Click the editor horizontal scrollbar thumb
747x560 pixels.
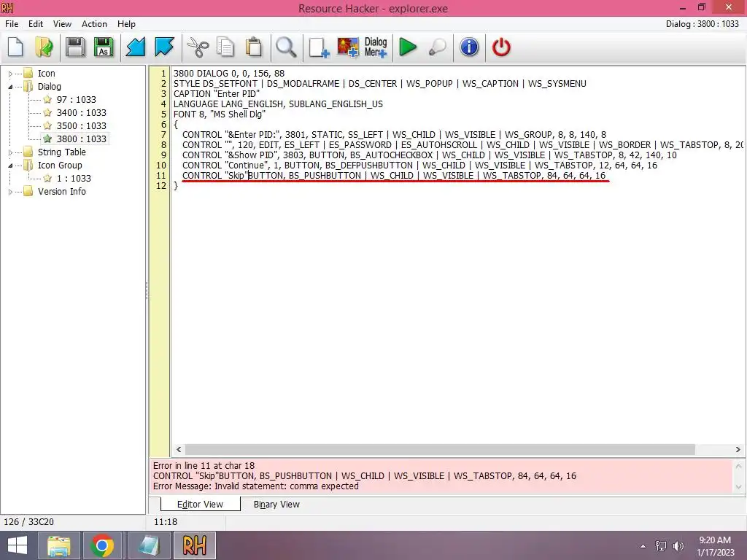pos(440,449)
